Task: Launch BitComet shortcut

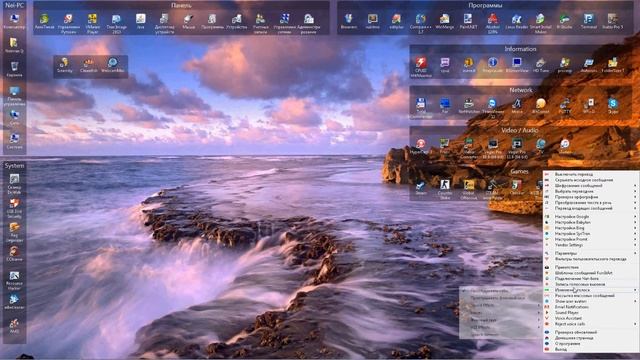Action: pos(540,106)
